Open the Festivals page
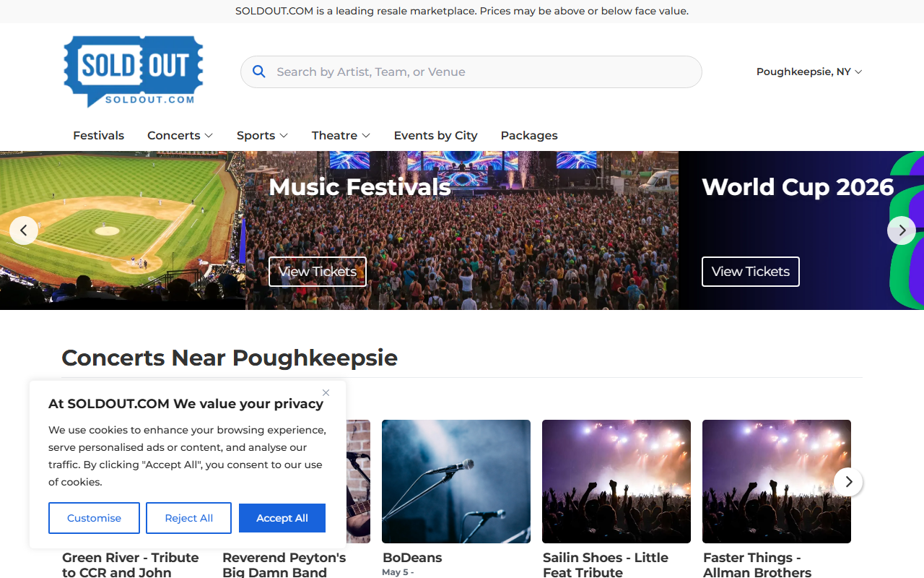Screen dimensions: 924x578 pos(98,135)
